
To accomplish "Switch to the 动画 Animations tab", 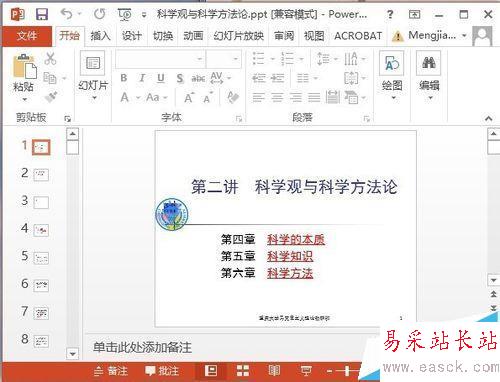I will pyautogui.click(x=193, y=35).
